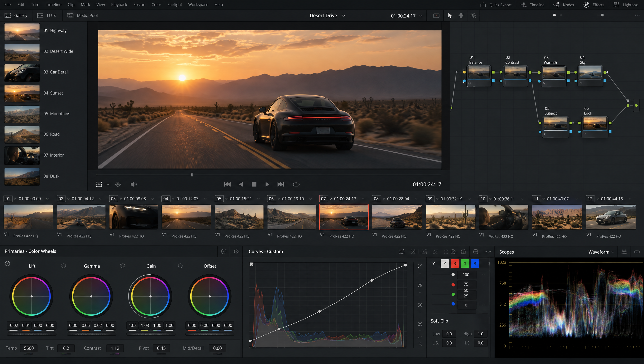This screenshot has width=644, height=364.
Task: Toggle loop playback
Action: [x=296, y=184]
